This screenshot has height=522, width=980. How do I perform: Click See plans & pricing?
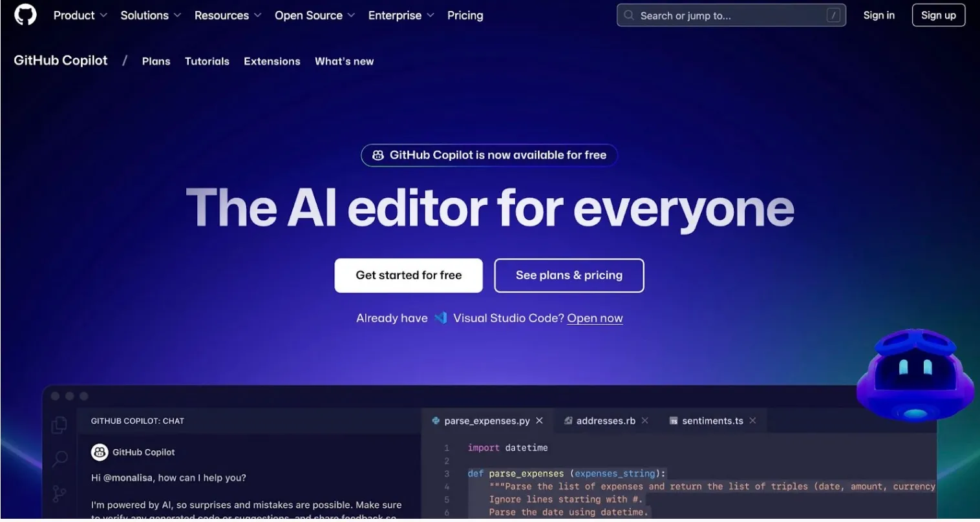[569, 275]
